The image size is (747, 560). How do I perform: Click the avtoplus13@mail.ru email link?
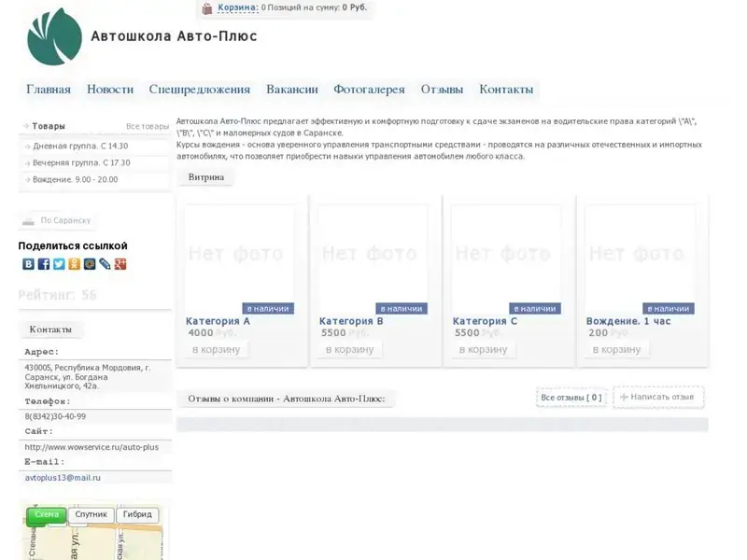pos(63,477)
